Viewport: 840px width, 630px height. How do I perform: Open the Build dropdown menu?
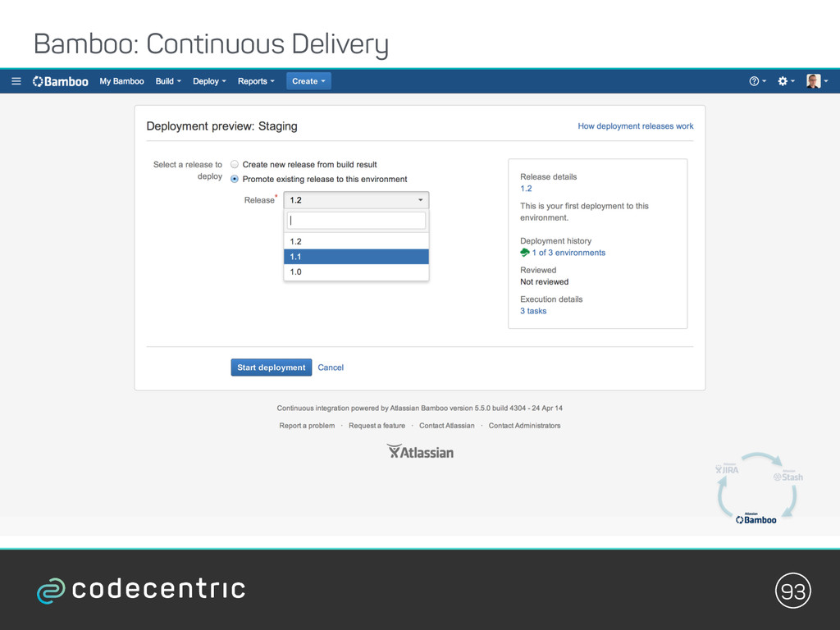point(168,81)
